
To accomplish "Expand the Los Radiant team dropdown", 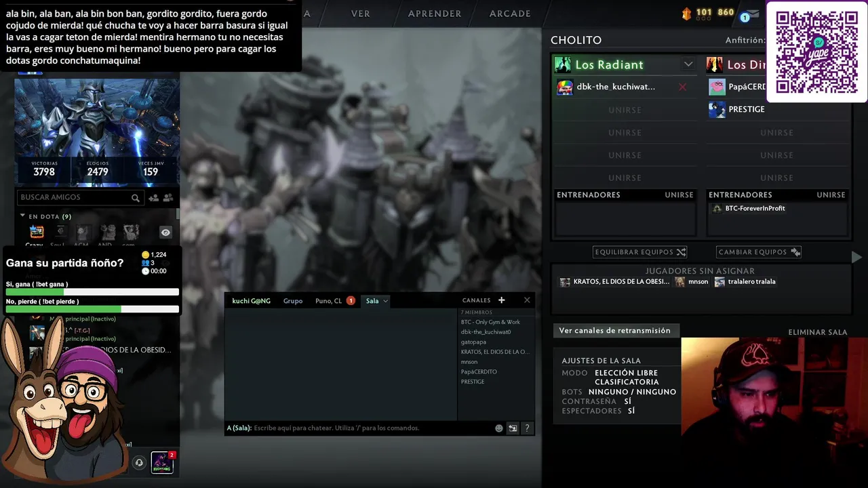I will click(x=688, y=64).
